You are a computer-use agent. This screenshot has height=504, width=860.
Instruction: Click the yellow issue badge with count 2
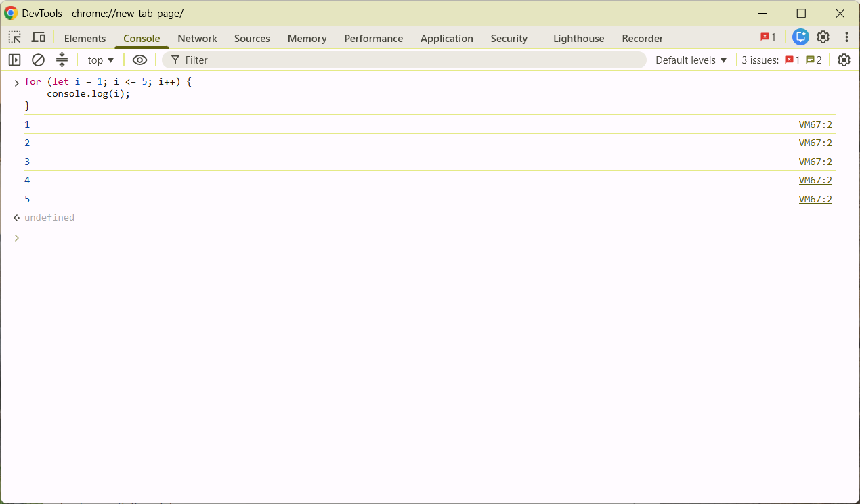point(813,60)
